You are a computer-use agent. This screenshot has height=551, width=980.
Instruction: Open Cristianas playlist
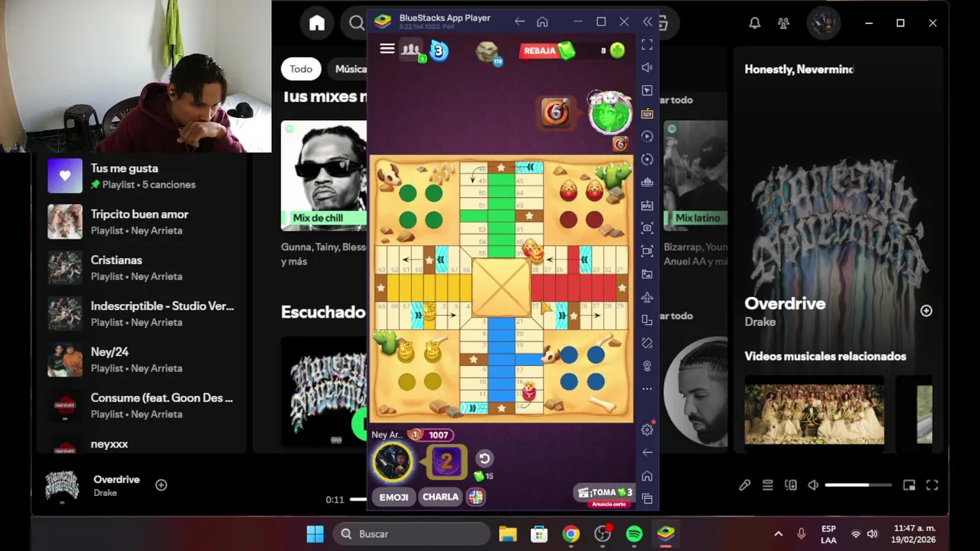coord(142,268)
